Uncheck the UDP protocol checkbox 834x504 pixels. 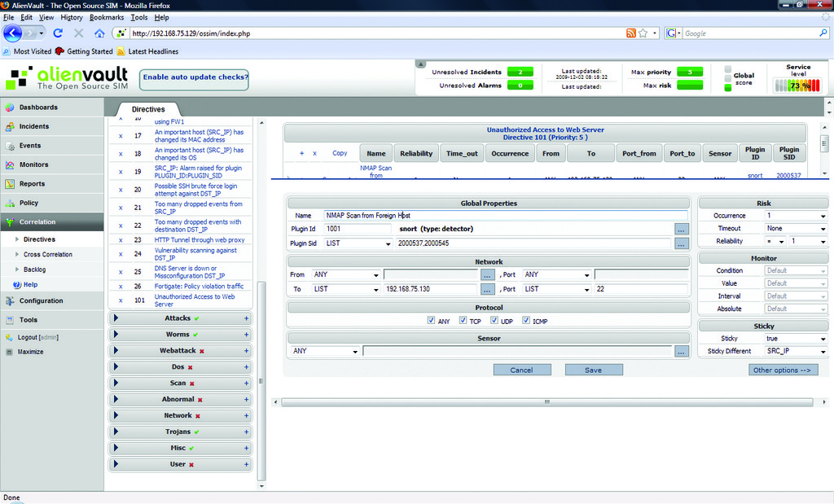[x=494, y=321]
